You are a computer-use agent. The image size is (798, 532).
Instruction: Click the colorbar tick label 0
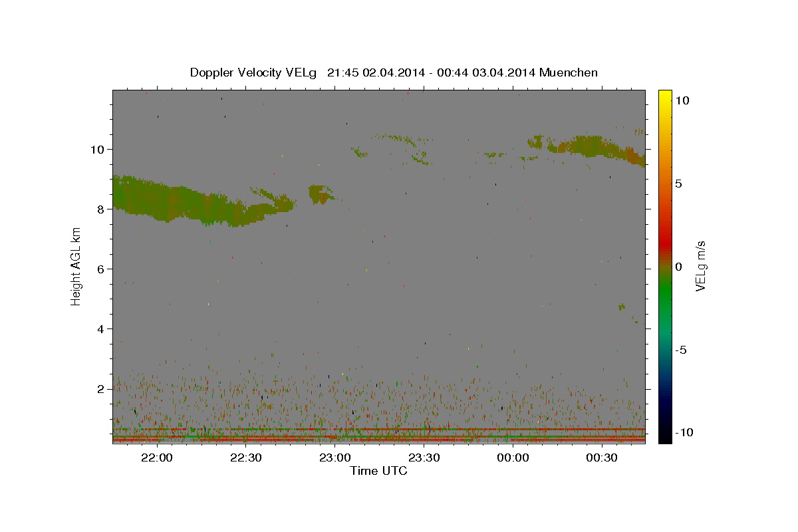pos(678,267)
